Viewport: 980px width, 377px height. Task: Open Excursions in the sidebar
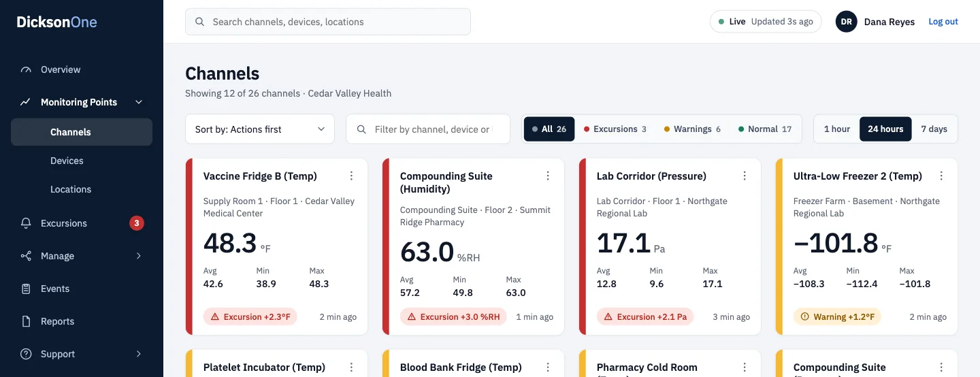pyautogui.click(x=82, y=223)
